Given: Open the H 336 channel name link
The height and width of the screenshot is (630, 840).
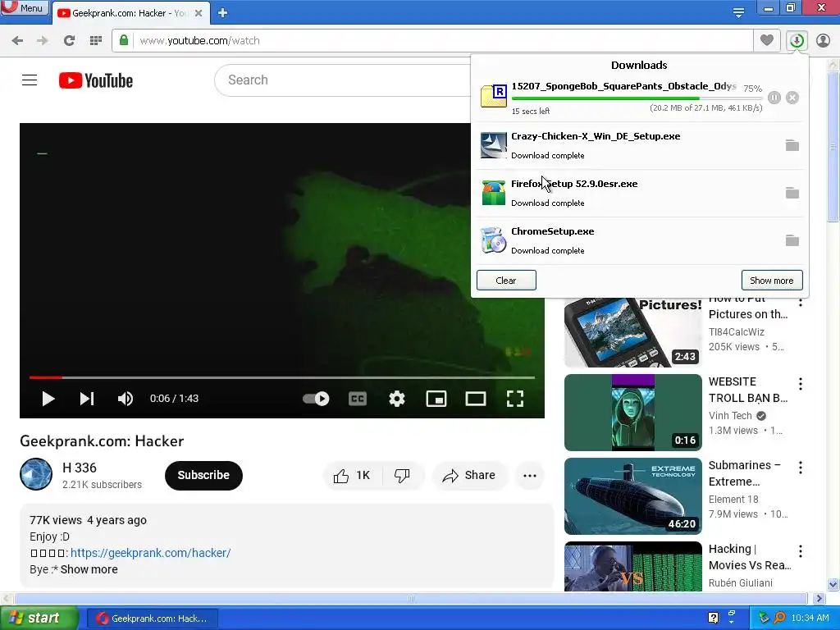Looking at the screenshot, I should point(80,468).
